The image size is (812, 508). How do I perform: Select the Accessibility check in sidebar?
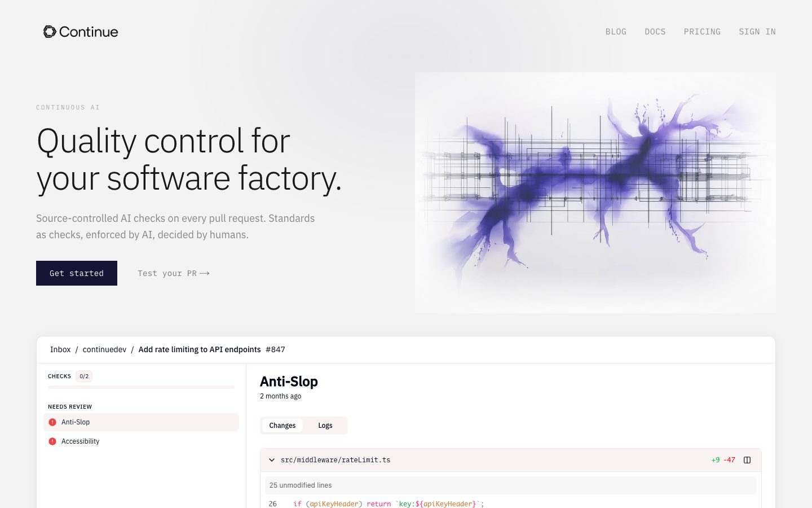click(x=80, y=441)
